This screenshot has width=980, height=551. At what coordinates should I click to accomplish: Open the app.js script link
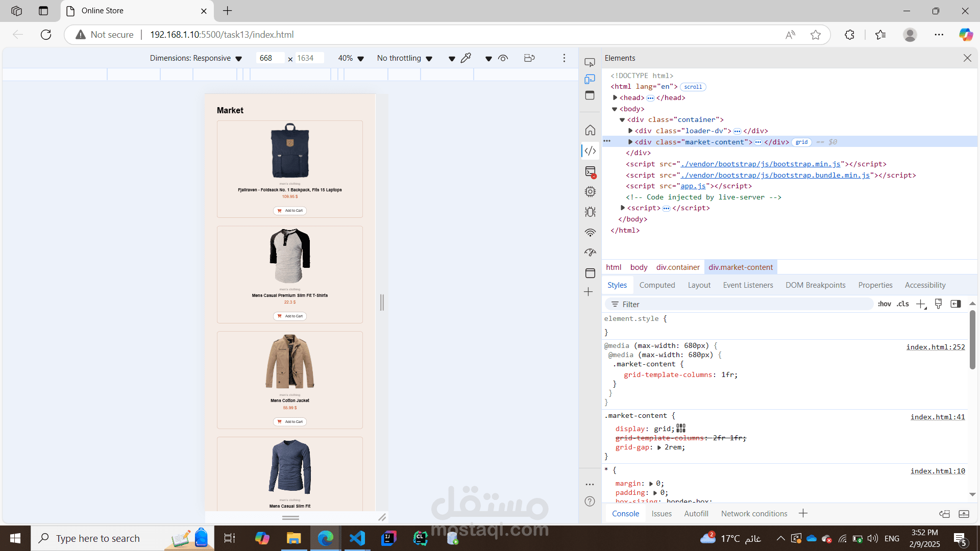(x=693, y=186)
